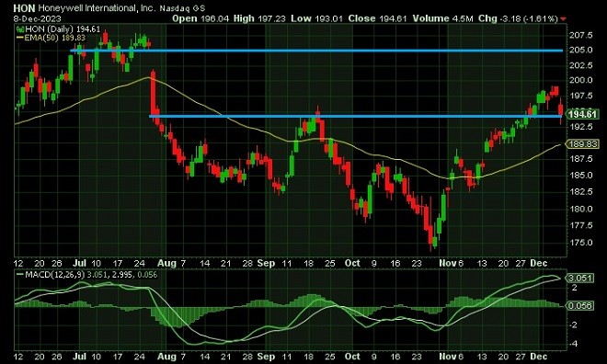Image resolution: width=607 pixels, height=364 pixels.
Task: Click the 185.0 price axis label
Action: click(x=580, y=175)
